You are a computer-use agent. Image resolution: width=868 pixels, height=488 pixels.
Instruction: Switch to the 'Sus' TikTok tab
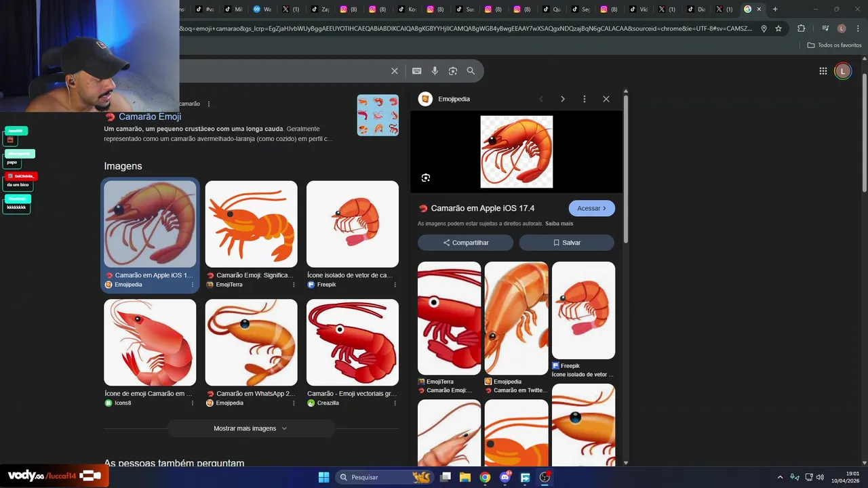(465, 9)
